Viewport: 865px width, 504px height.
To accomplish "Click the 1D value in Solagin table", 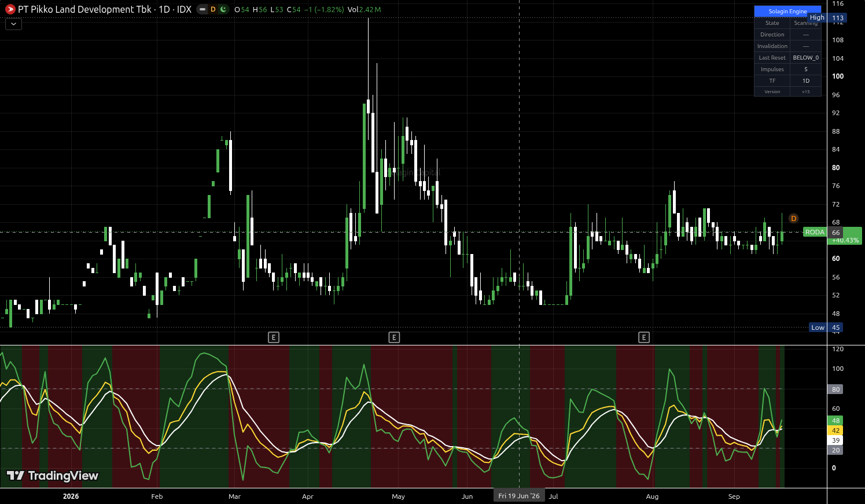I will [806, 81].
